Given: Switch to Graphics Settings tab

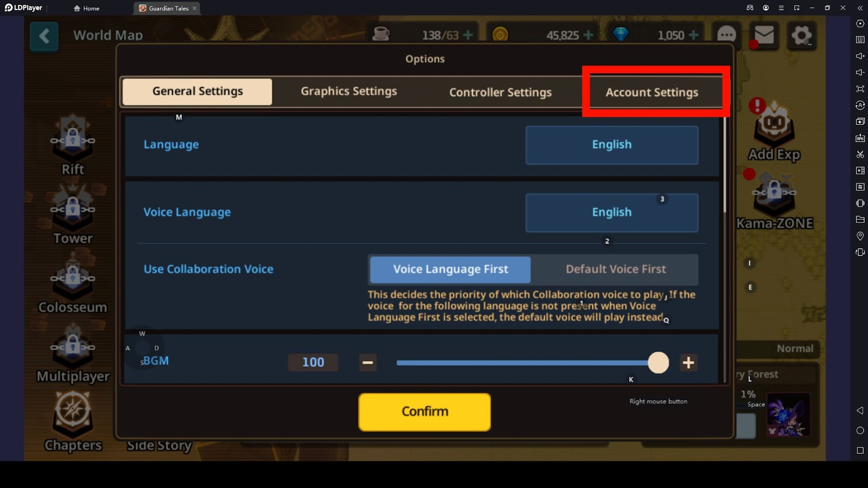Looking at the screenshot, I should (x=349, y=92).
